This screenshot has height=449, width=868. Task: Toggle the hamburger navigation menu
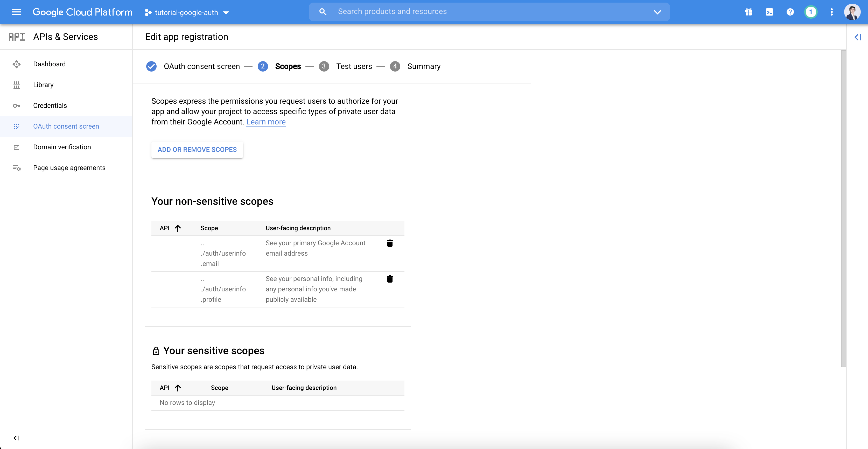(16, 11)
